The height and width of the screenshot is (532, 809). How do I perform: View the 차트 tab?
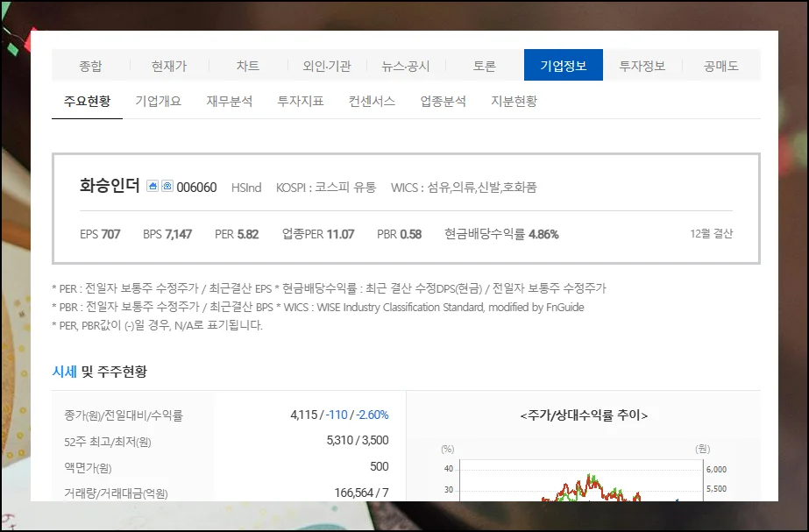[x=247, y=64]
